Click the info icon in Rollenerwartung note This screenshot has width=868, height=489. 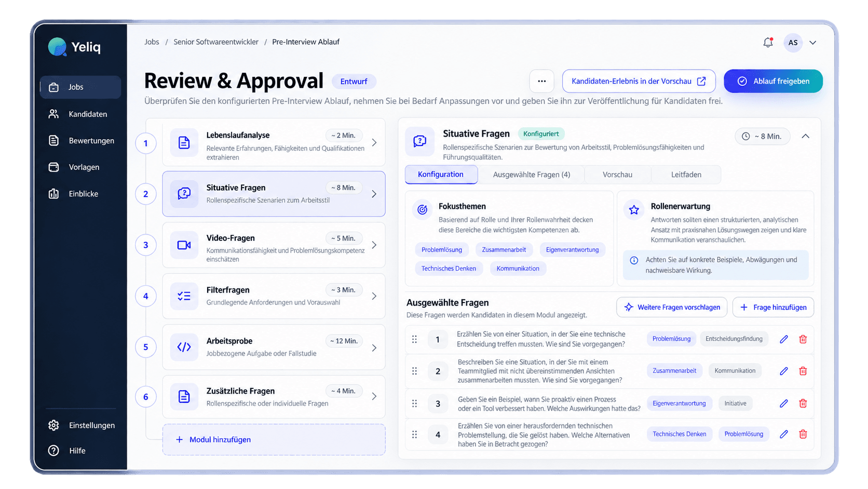[x=634, y=260]
